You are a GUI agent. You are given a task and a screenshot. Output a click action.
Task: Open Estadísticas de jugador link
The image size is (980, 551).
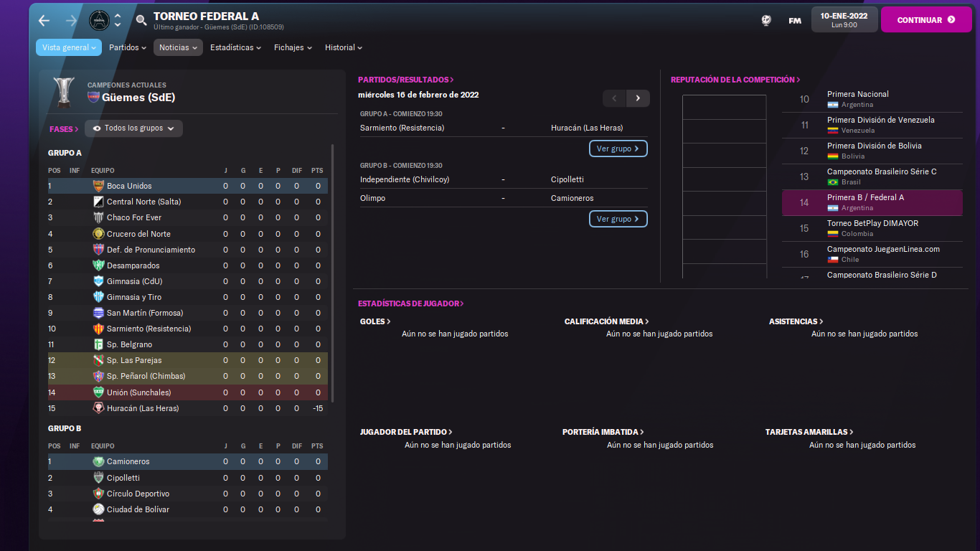410,303
